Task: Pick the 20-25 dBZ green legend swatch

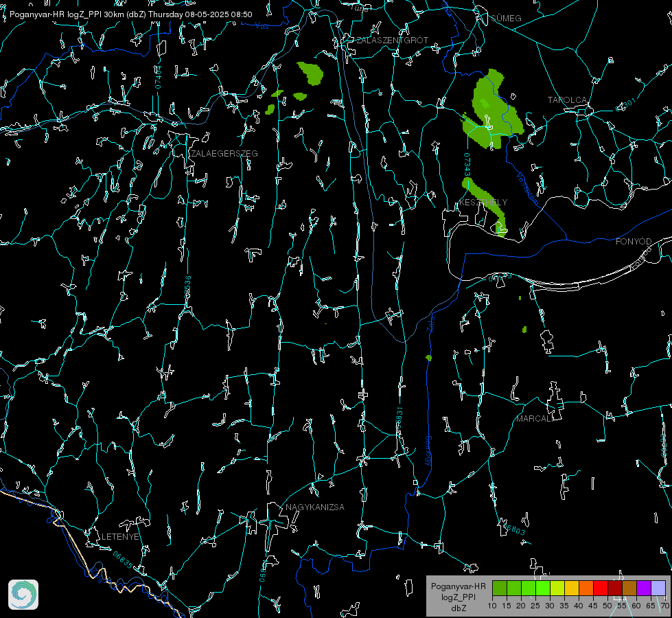Action: tap(529, 588)
